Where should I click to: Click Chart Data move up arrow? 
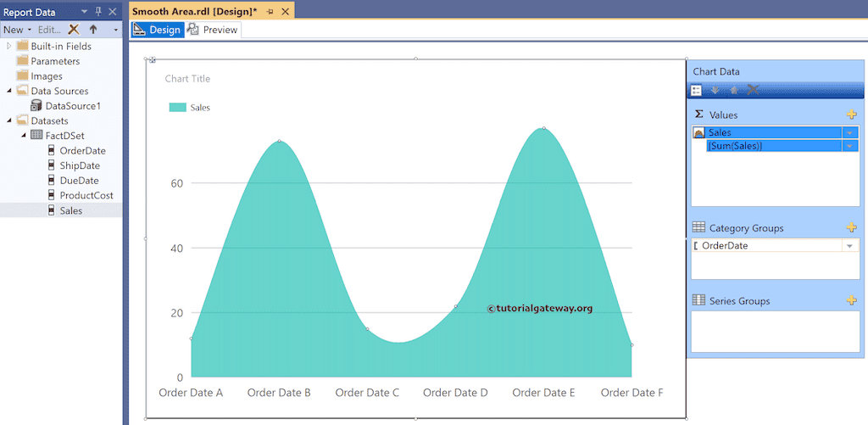tap(734, 90)
